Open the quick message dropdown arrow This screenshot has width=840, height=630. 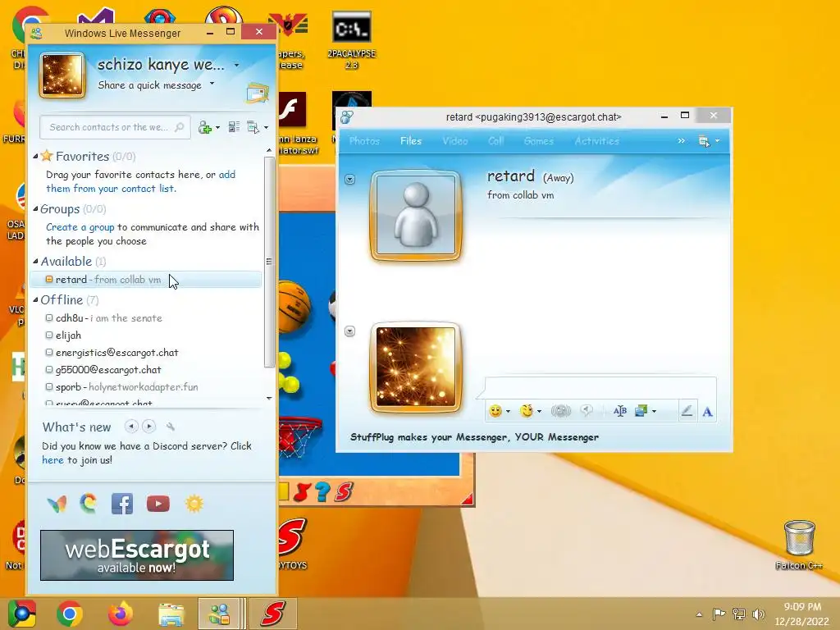(x=212, y=84)
